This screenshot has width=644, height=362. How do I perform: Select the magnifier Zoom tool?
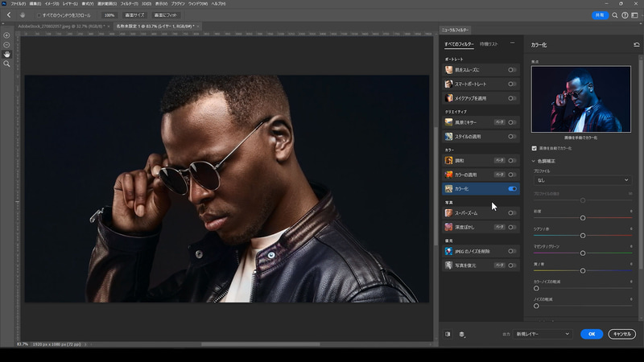6,64
